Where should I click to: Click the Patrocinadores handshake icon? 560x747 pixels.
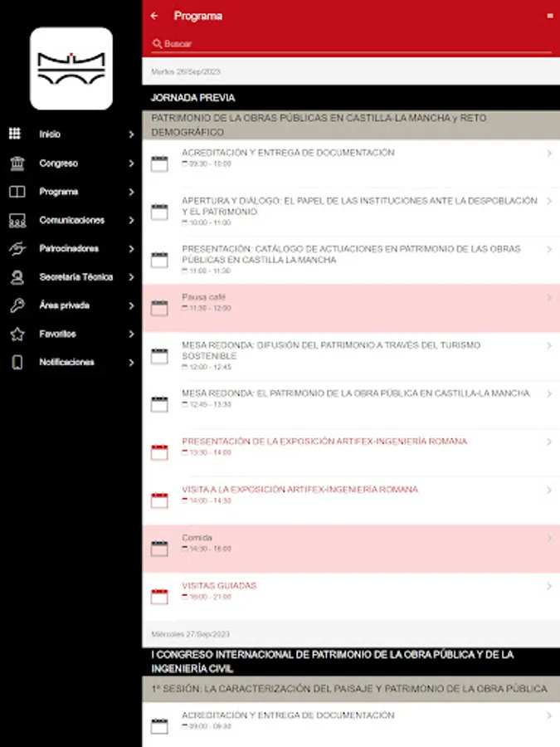(17, 249)
